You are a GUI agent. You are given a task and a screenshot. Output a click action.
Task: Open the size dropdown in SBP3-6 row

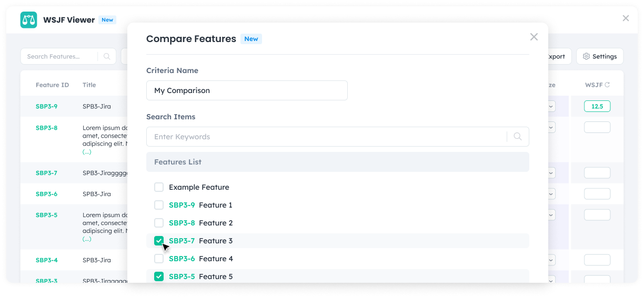[551, 194]
